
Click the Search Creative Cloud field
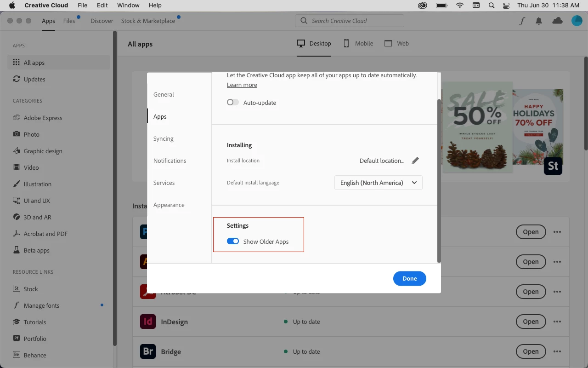point(350,21)
